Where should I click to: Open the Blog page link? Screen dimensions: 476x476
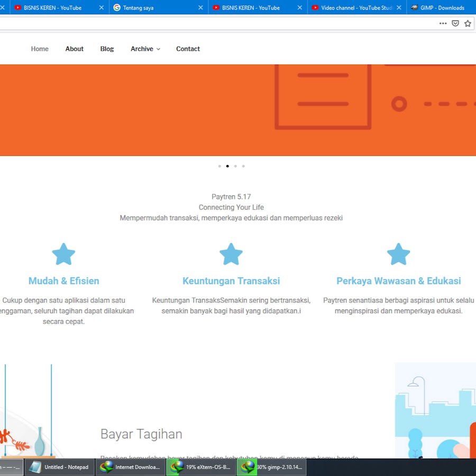[107, 49]
